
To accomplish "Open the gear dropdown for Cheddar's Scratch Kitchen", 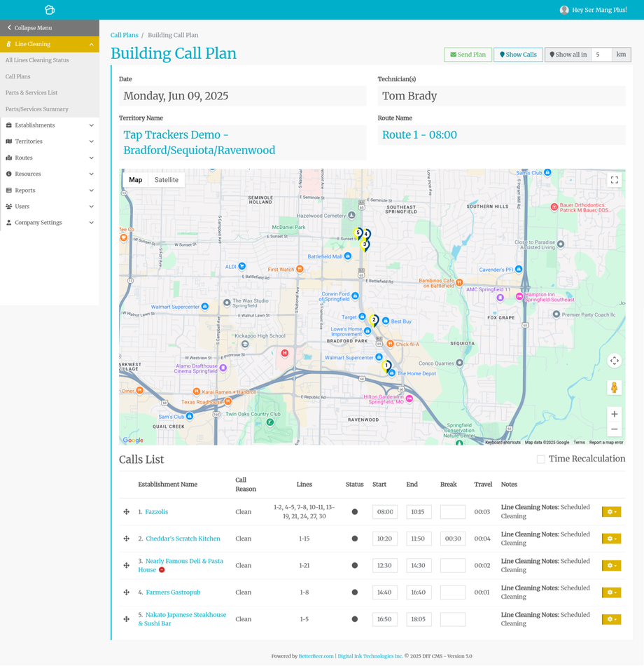I will (x=611, y=539).
